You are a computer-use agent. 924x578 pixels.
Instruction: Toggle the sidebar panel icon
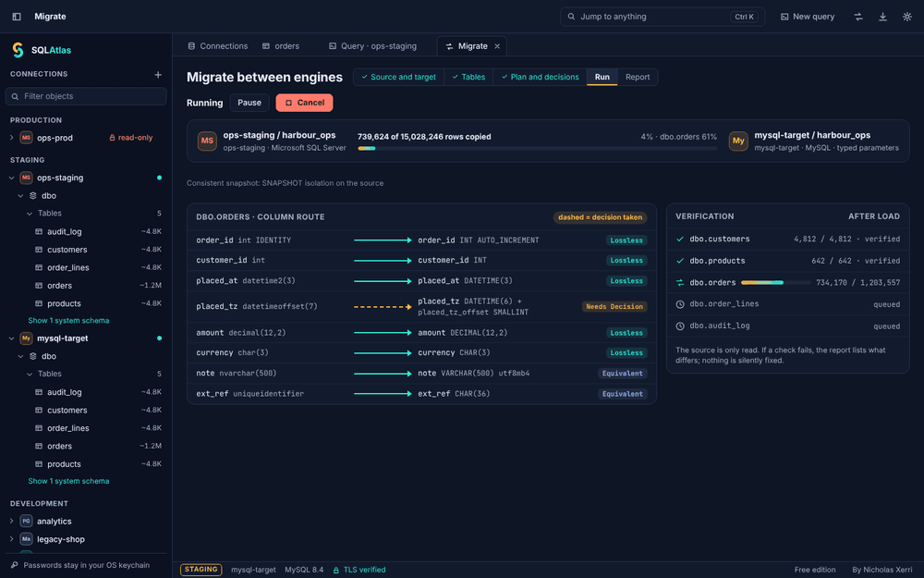click(x=17, y=17)
